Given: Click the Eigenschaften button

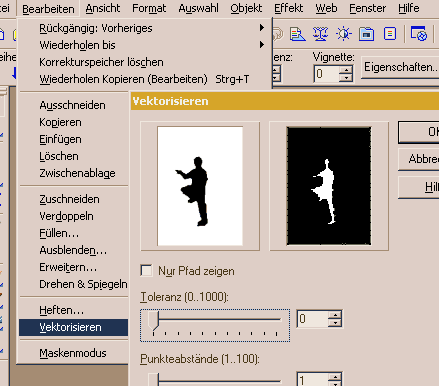Looking at the screenshot, I should (x=400, y=67).
